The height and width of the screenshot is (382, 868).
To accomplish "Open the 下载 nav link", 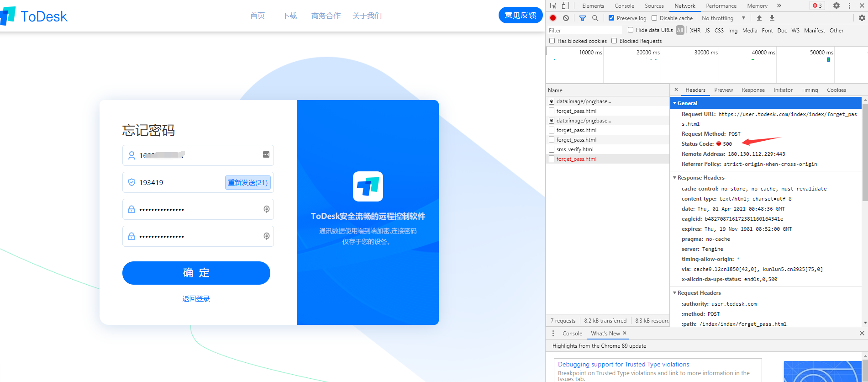I will pos(289,16).
